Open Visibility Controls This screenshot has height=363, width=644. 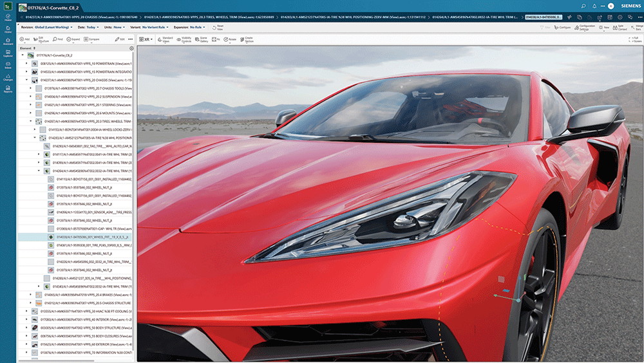[184, 39]
